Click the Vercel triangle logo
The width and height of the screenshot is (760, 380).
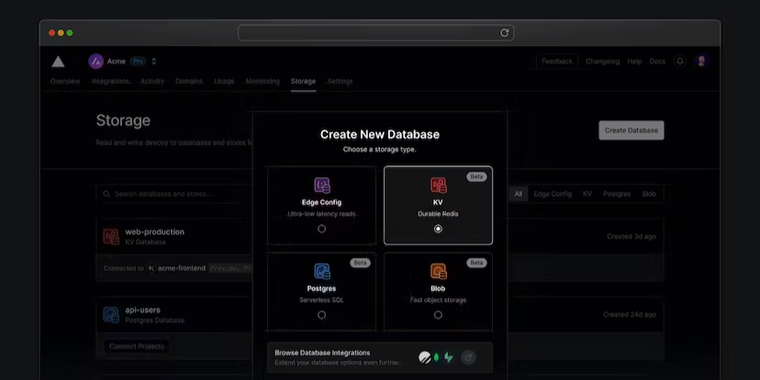[x=58, y=62]
